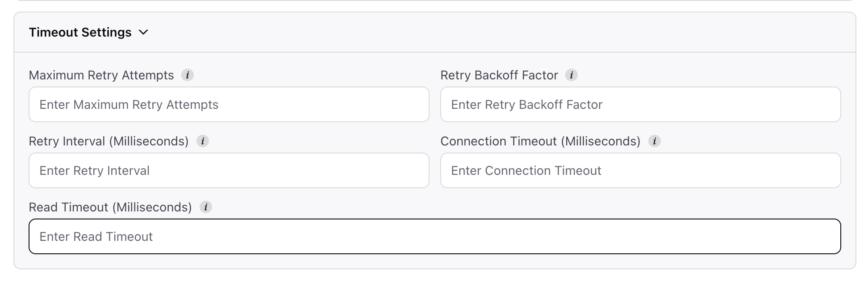The height and width of the screenshot is (281, 868).
Task: Click the Connection Timeout (Milliseconds) label
Action: [540, 141]
